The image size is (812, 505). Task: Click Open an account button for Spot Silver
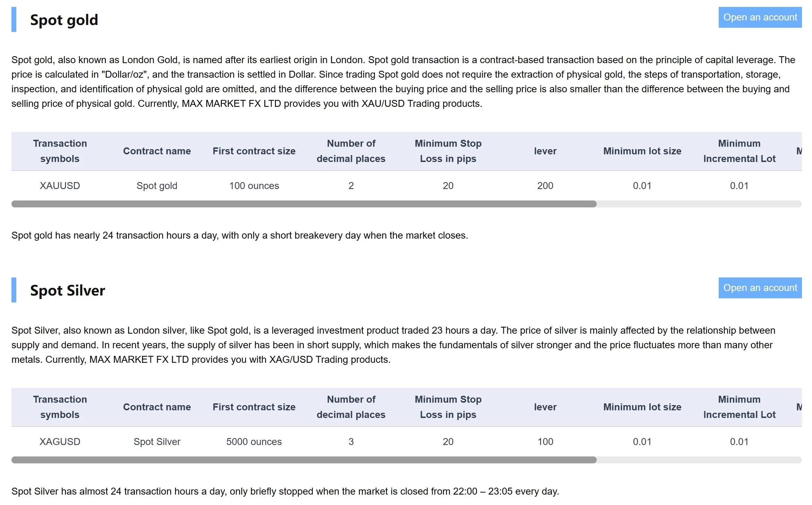(760, 288)
